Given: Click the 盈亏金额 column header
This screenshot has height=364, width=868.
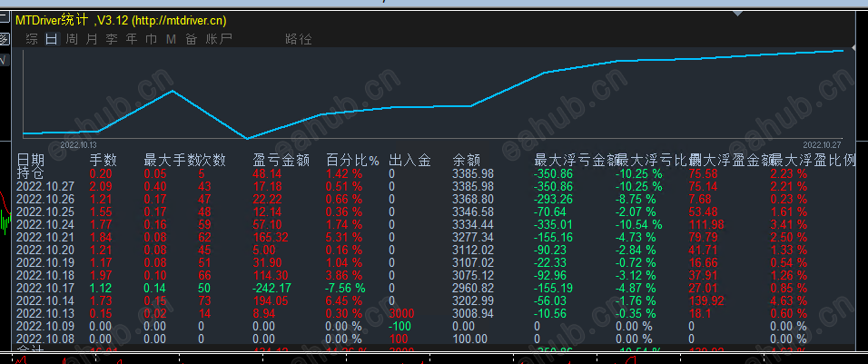Looking at the screenshot, I should (x=281, y=161).
